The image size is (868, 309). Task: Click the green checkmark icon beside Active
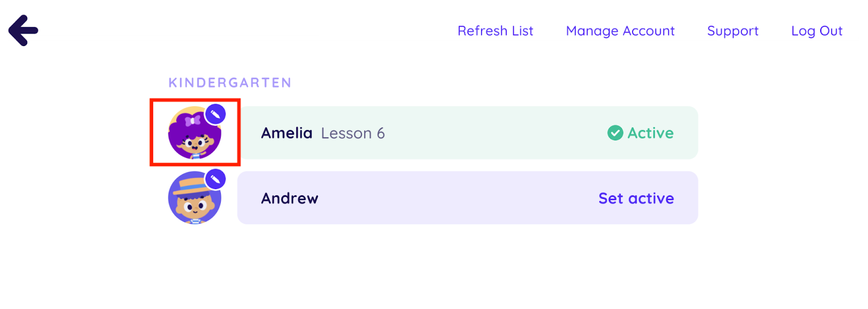click(615, 133)
